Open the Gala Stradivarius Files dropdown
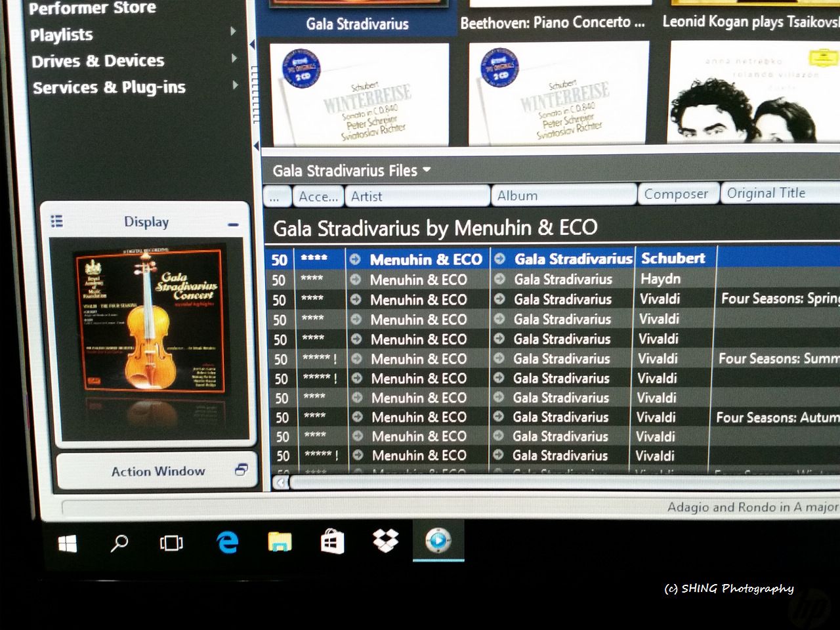The image size is (840, 630). coord(427,170)
